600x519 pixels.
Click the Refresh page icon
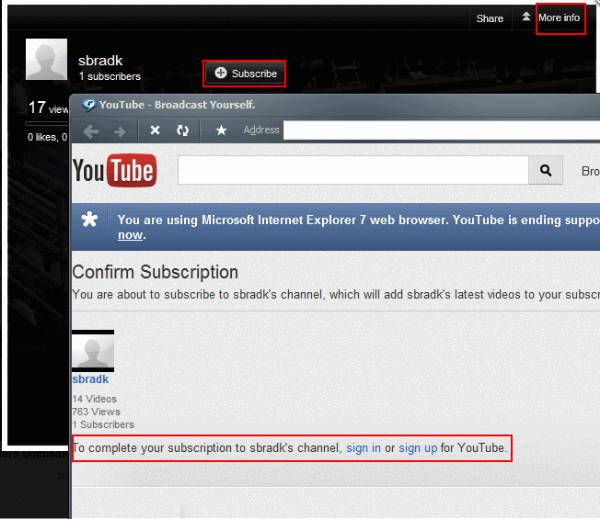coord(183,131)
